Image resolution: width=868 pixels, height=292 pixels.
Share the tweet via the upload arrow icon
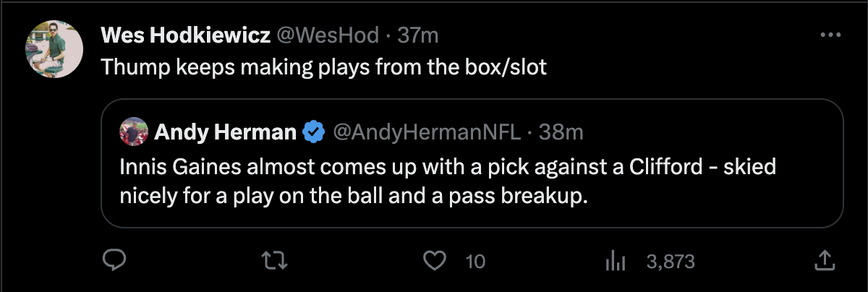pyautogui.click(x=824, y=260)
